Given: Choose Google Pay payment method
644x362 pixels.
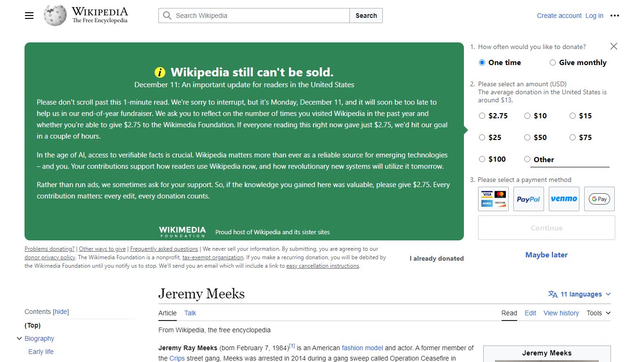Looking at the screenshot, I should [x=599, y=199].
